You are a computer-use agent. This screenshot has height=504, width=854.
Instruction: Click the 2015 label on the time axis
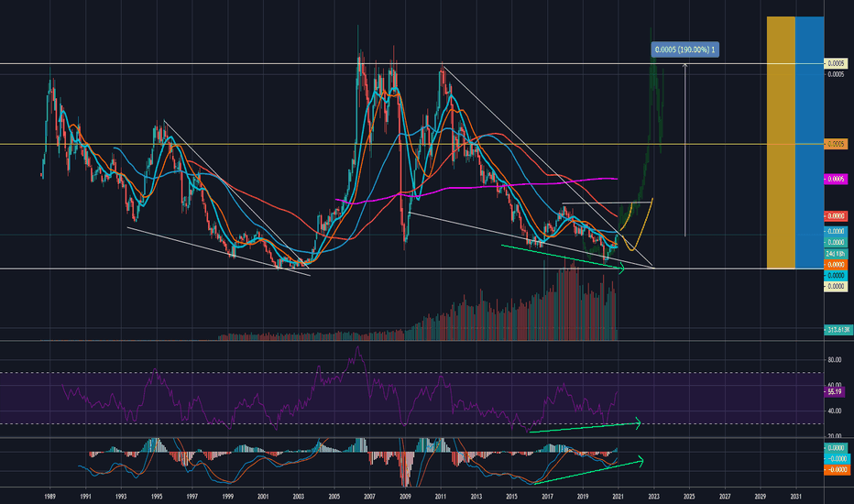[511, 497]
